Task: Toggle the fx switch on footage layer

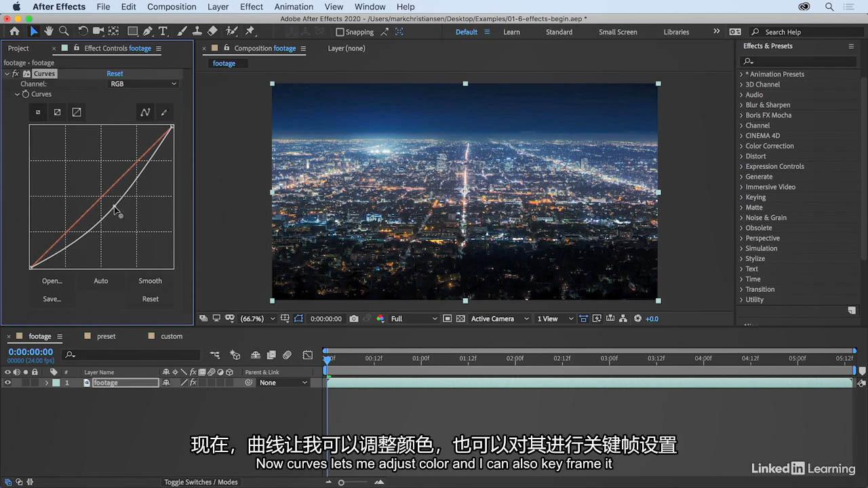Action: pyautogui.click(x=193, y=383)
